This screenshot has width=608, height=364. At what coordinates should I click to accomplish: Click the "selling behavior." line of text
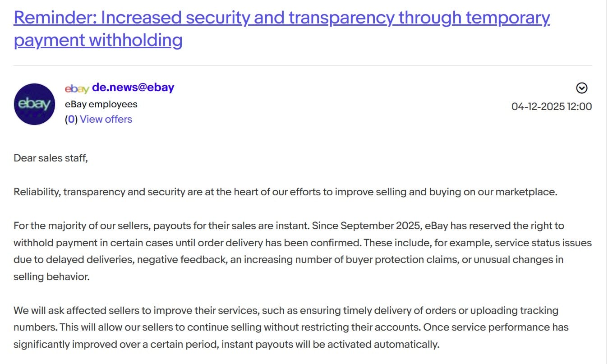pos(51,276)
